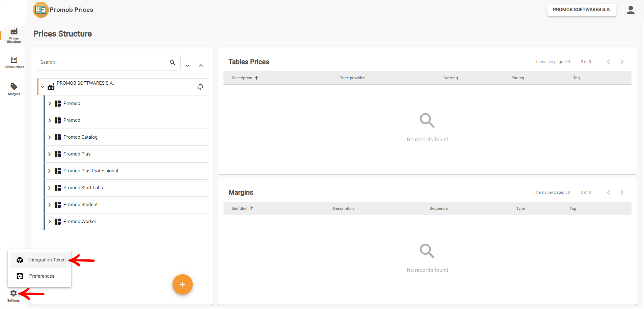Click Sequence column header in Margins
The image size is (644, 309).
(438, 208)
